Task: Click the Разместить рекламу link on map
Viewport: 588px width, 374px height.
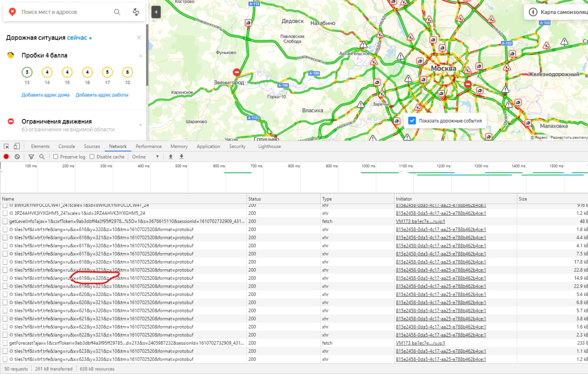Action: (x=569, y=137)
